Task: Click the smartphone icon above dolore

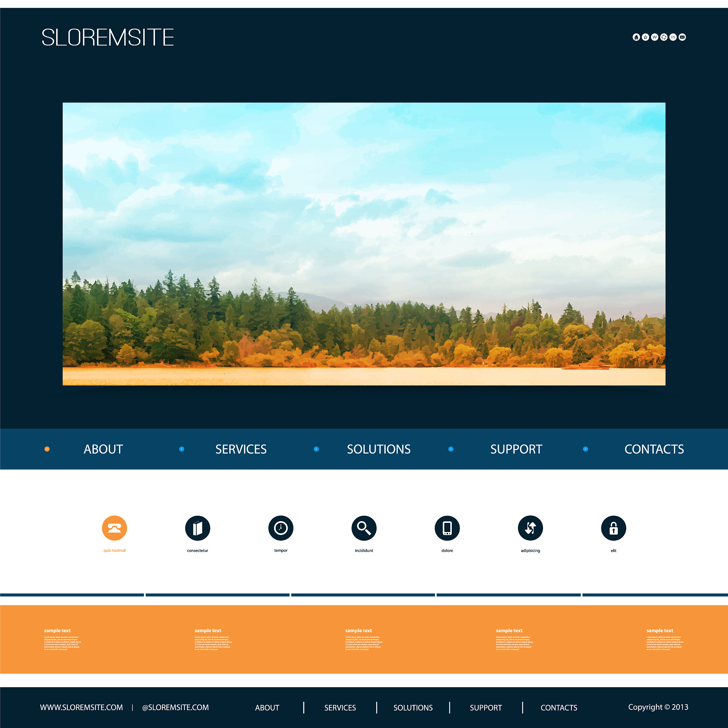Action: click(x=447, y=528)
